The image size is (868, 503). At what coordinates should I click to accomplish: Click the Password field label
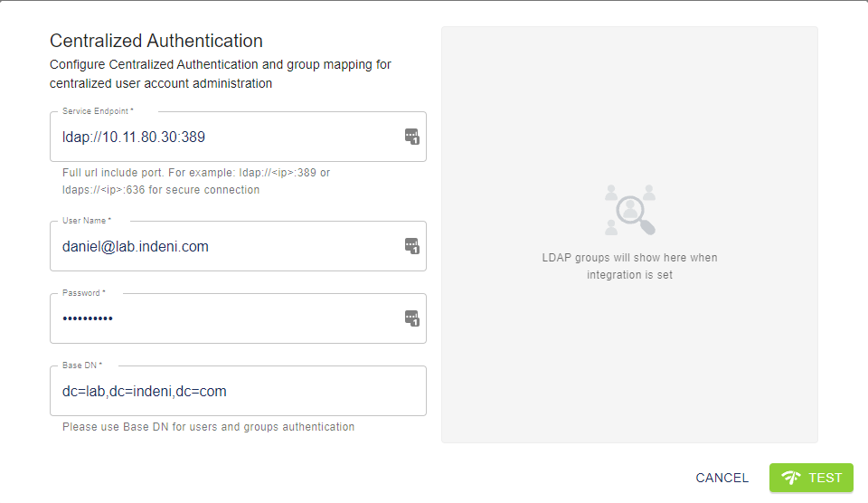point(84,293)
